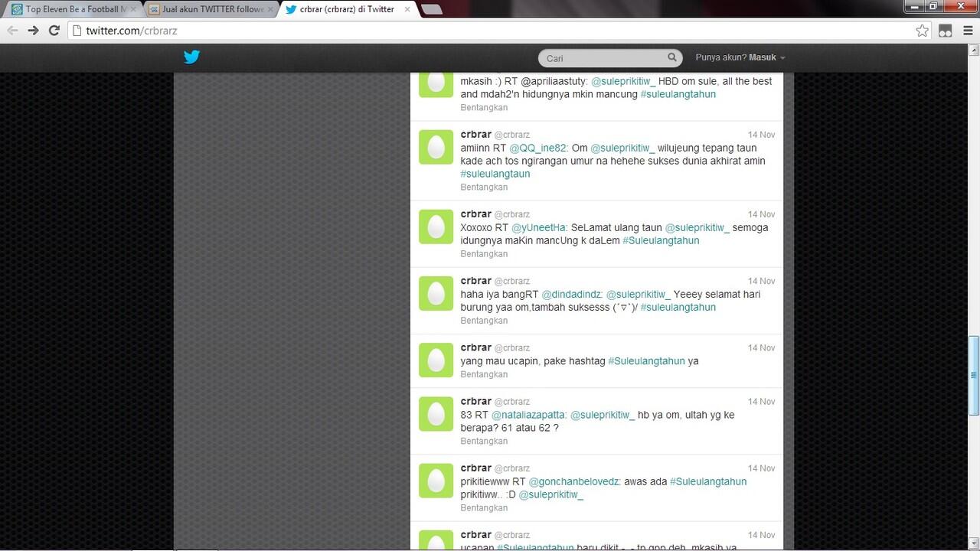Click the egg avatar on the haha iya bangRT tweet

pyautogui.click(x=436, y=293)
